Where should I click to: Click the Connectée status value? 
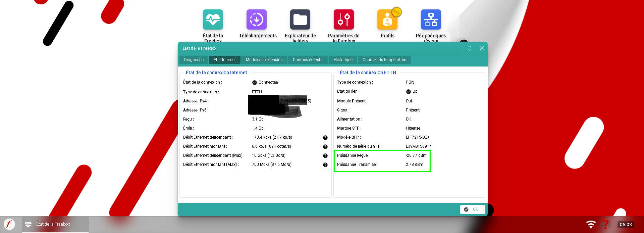tap(268, 82)
